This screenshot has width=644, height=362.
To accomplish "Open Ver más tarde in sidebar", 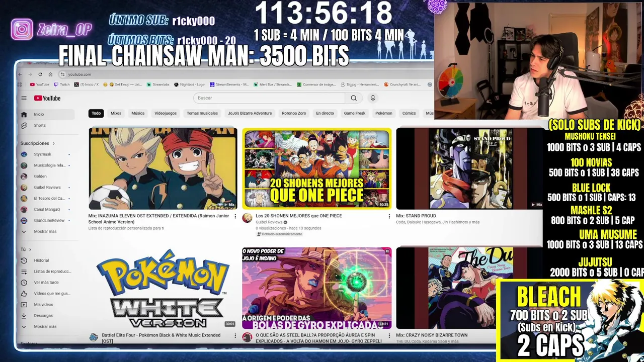I will (x=47, y=283).
